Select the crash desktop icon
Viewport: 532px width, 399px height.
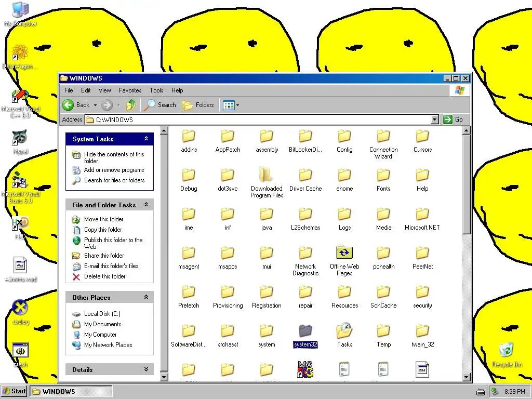point(20,354)
